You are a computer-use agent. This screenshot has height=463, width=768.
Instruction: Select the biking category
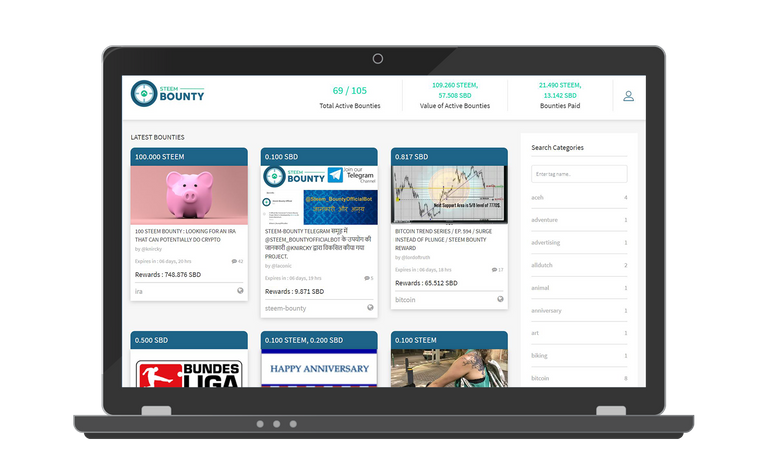click(579, 356)
